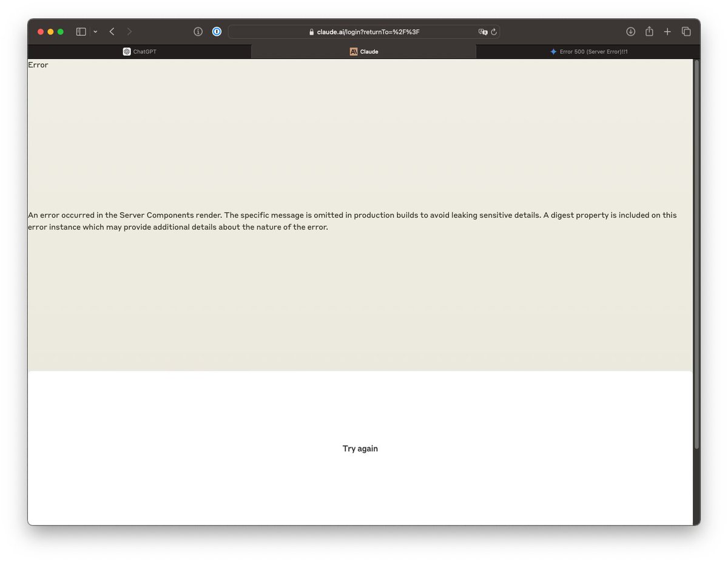The height and width of the screenshot is (562, 728).
Task: Click the padlock icon beside claude.ai
Action: pos(312,32)
